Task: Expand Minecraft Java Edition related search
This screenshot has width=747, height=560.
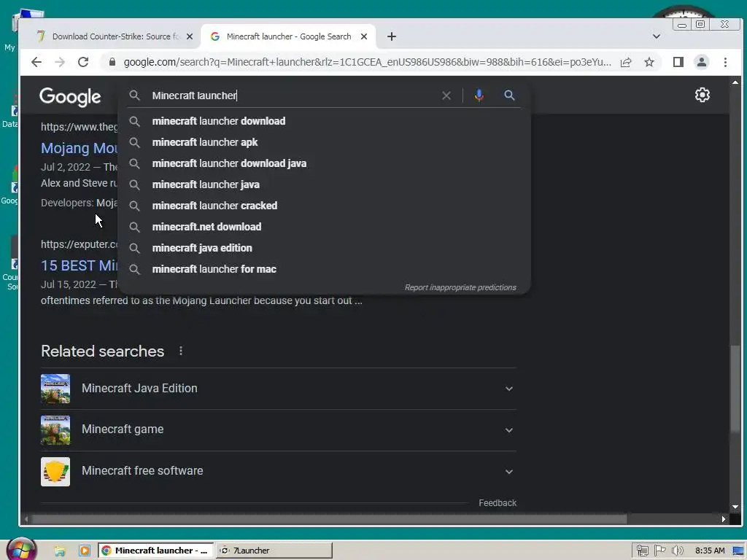Action: pos(508,389)
